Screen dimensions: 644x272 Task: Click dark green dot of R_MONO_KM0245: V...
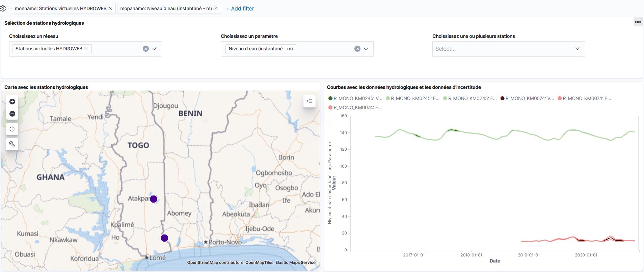pos(330,98)
